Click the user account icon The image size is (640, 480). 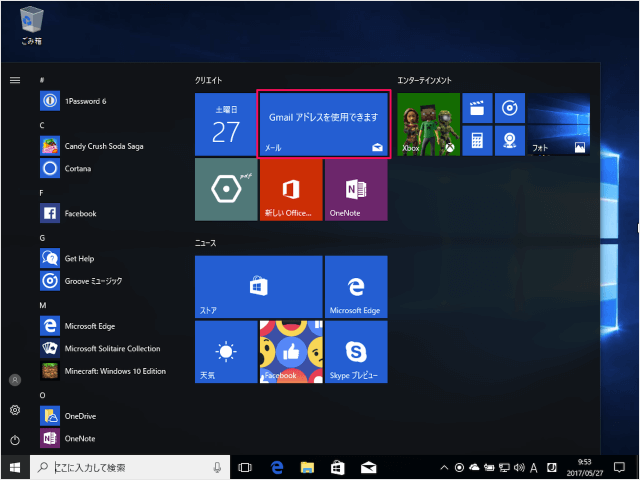point(15,380)
